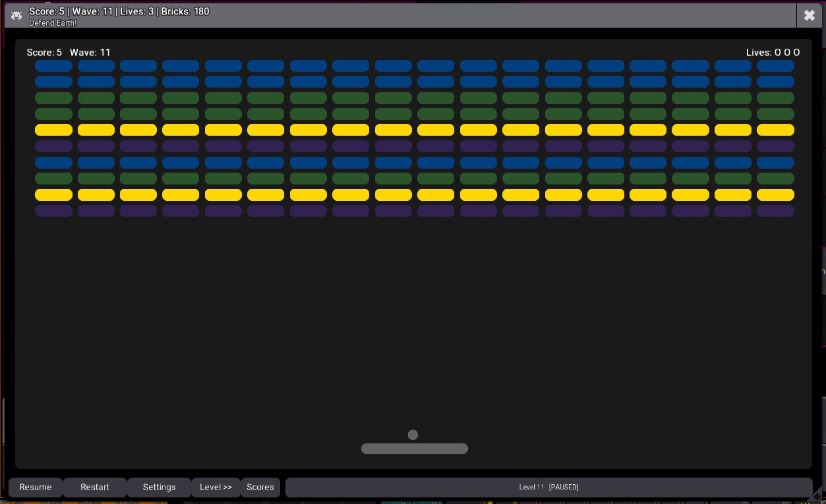Restart the game

tap(95, 488)
